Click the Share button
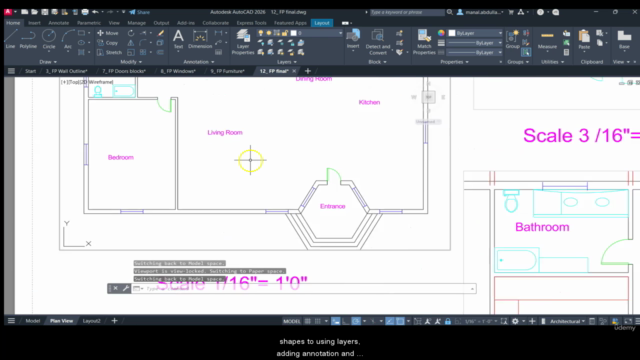The image size is (640, 360). coord(140,12)
